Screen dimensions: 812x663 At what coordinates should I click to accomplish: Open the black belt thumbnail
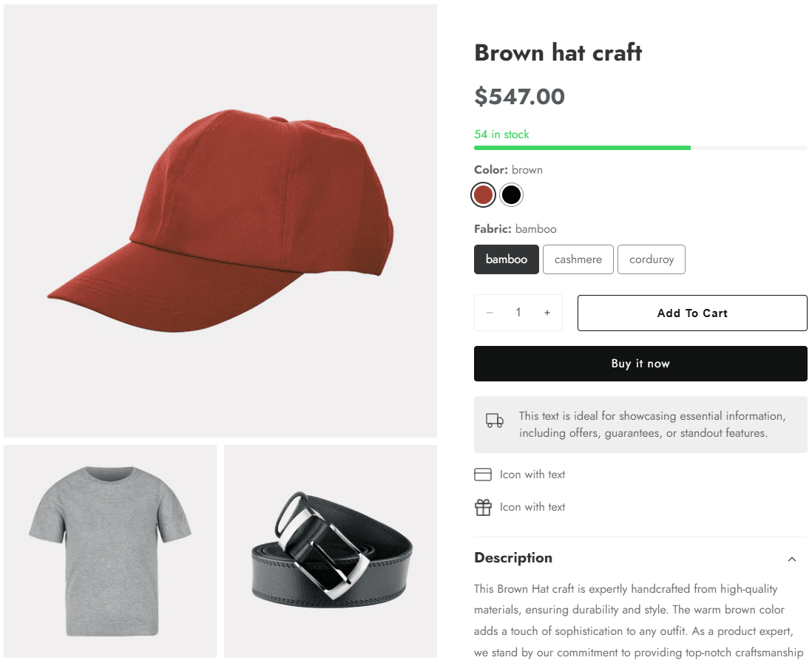(331, 551)
